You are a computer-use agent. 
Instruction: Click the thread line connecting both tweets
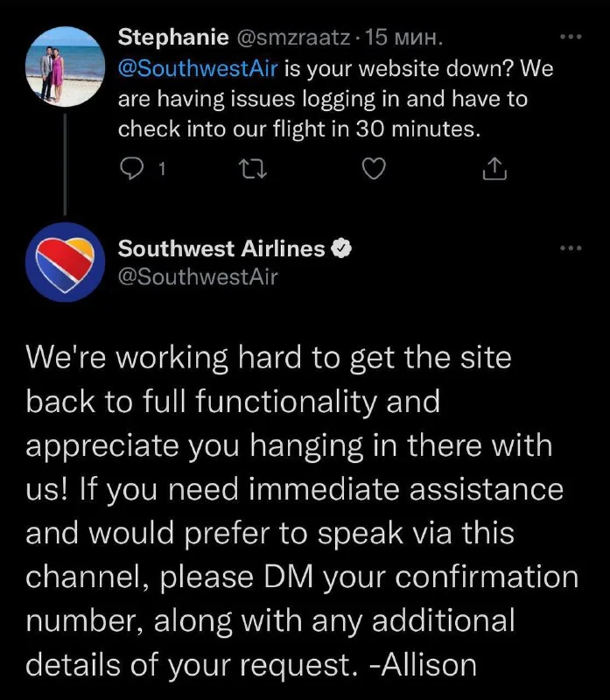pos(65,166)
